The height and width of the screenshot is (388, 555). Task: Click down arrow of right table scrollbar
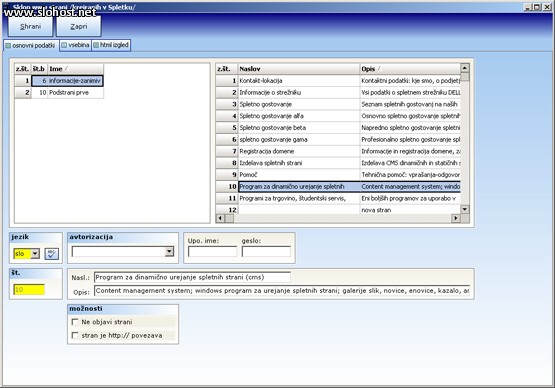(x=464, y=209)
